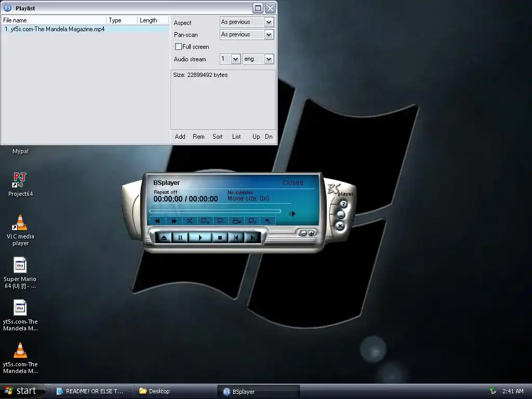Click the fast-forward icon in BSplayer
The height and width of the screenshot is (399, 532).
point(174,221)
